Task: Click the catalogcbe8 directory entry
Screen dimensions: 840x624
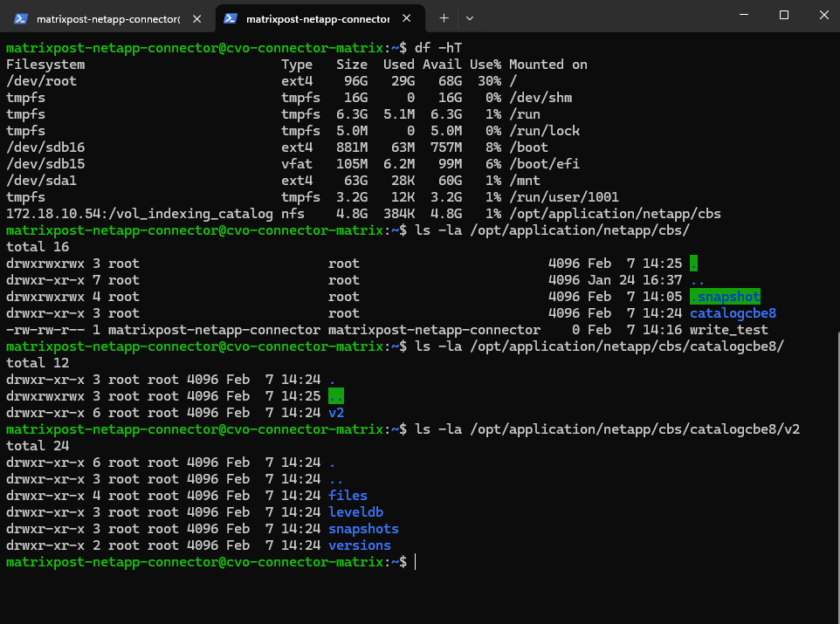Action: click(x=733, y=313)
